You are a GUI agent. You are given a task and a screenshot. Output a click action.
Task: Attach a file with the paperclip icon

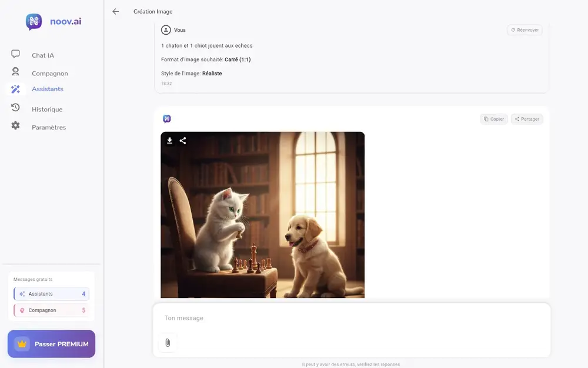point(168,343)
